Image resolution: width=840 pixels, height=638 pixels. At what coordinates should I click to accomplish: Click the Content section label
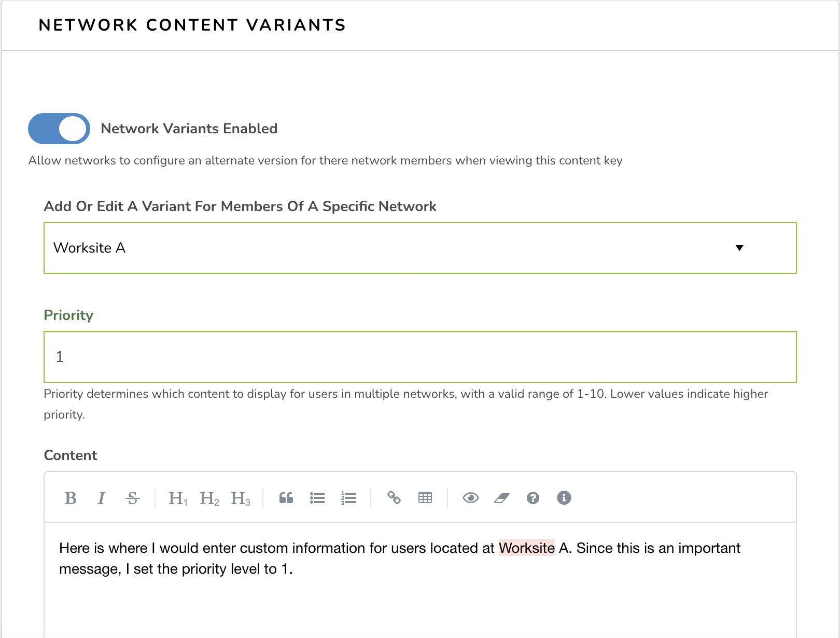(x=71, y=455)
